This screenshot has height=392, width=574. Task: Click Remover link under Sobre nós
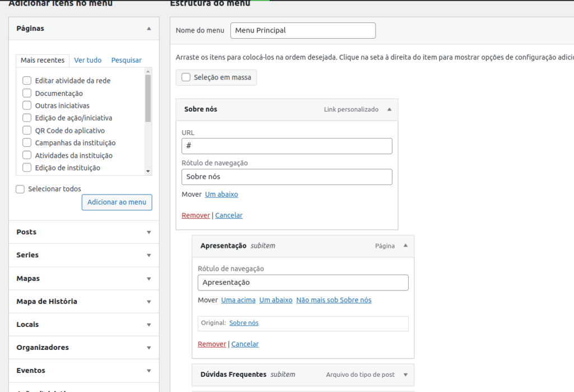tap(196, 215)
